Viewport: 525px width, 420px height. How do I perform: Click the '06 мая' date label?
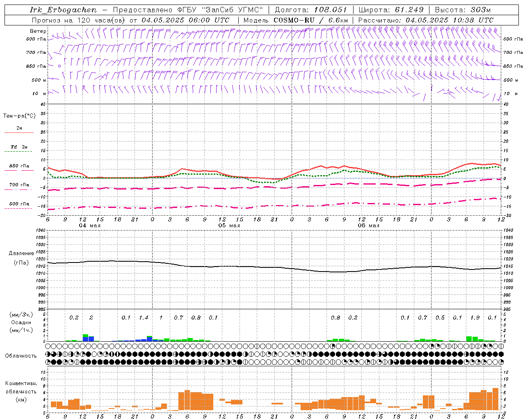point(368,226)
